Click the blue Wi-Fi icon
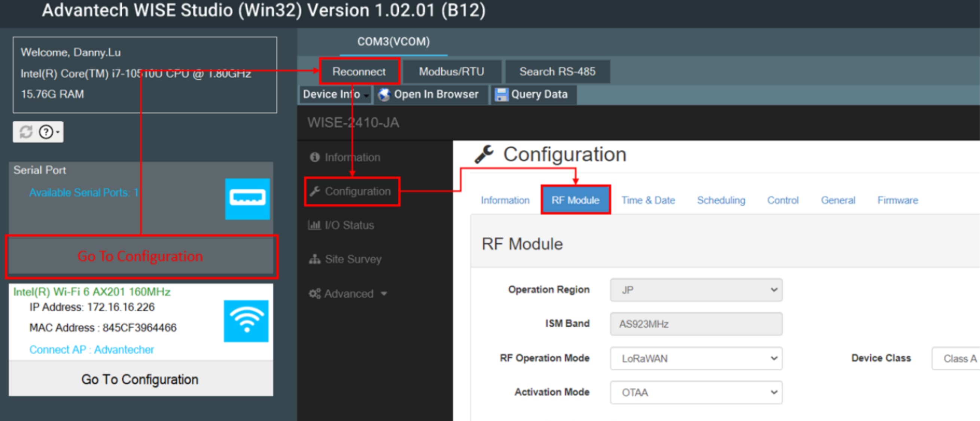Screen dimensions: 980x421 pos(246,321)
